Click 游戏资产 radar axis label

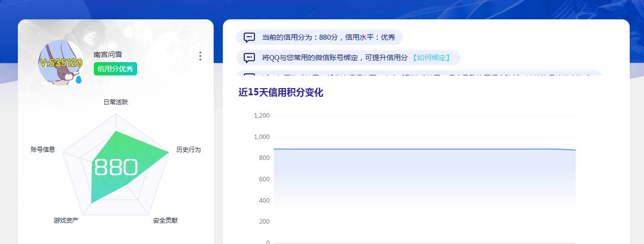point(66,221)
